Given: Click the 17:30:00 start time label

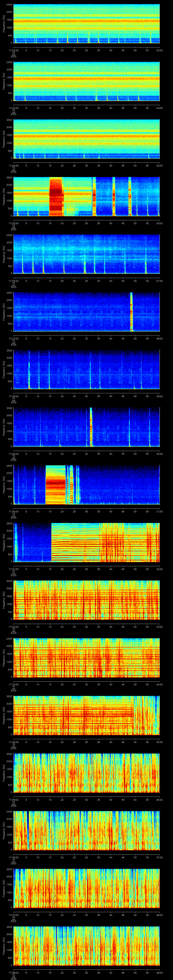Looking at the screenshot, I should [x=13, y=511].
